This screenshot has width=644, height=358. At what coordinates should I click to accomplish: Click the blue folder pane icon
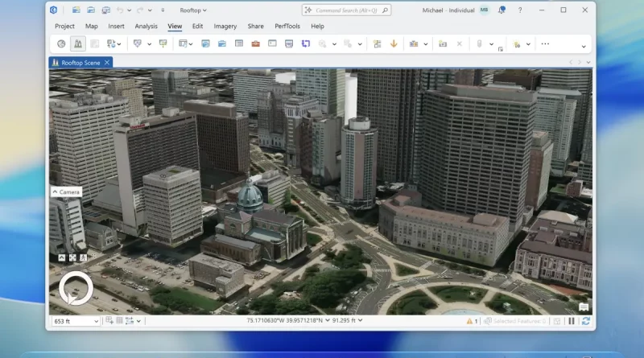222,44
